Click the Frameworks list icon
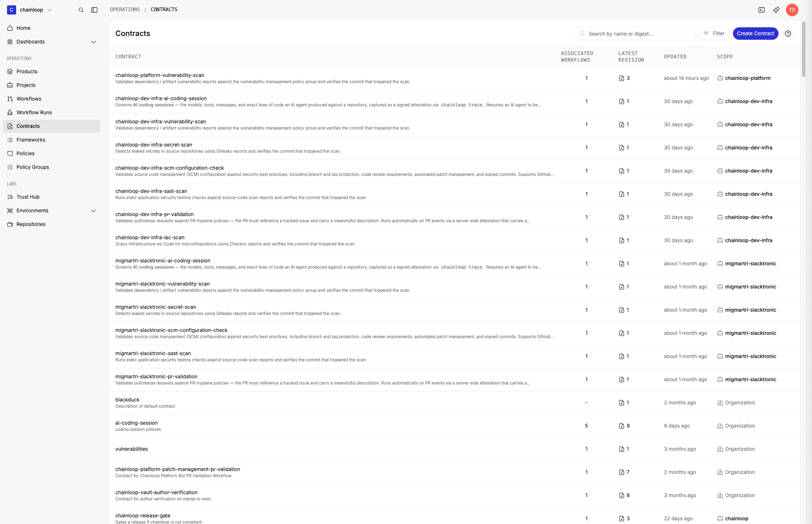Image resolution: width=812 pixels, height=524 pixels. (10, 140)
